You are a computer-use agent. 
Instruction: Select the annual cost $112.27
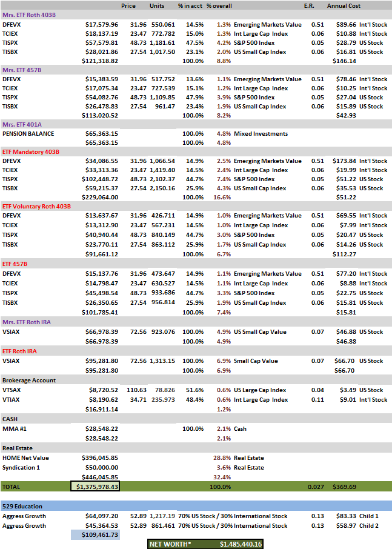344,254
